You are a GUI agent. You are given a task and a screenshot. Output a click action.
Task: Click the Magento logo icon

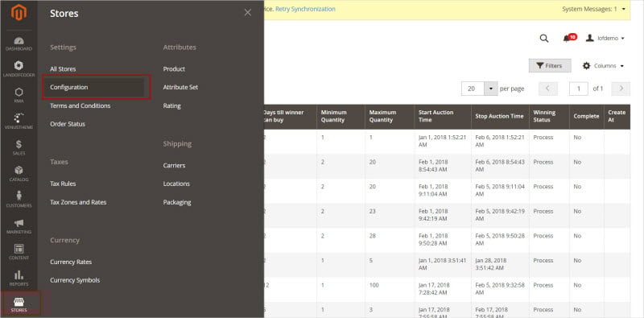[x=19, y=13]
